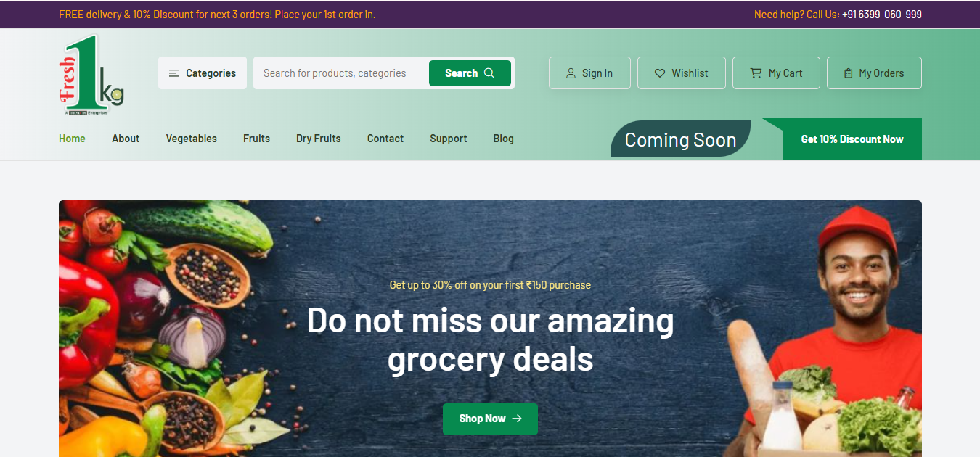Click the user icon in Sign In
This screenshot has height=457, width=980.
[571, 73]
